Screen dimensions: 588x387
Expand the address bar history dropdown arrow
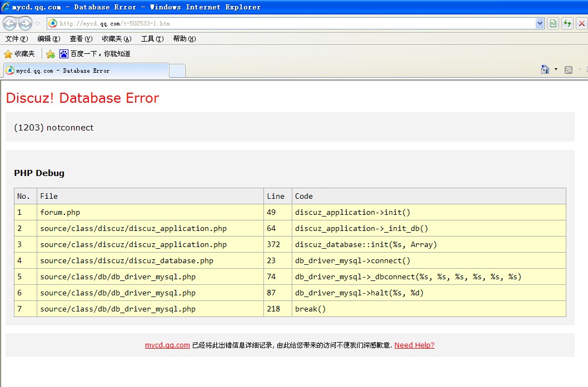[x=540, y=23]
